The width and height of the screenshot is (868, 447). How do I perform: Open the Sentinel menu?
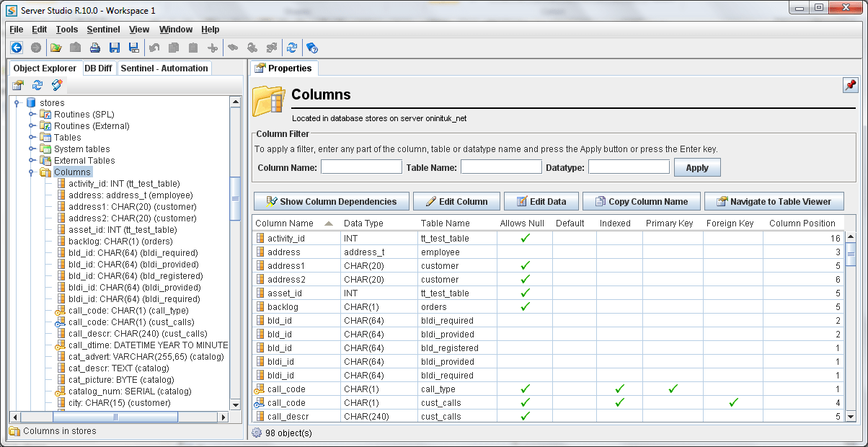click(x=104, y=30)
